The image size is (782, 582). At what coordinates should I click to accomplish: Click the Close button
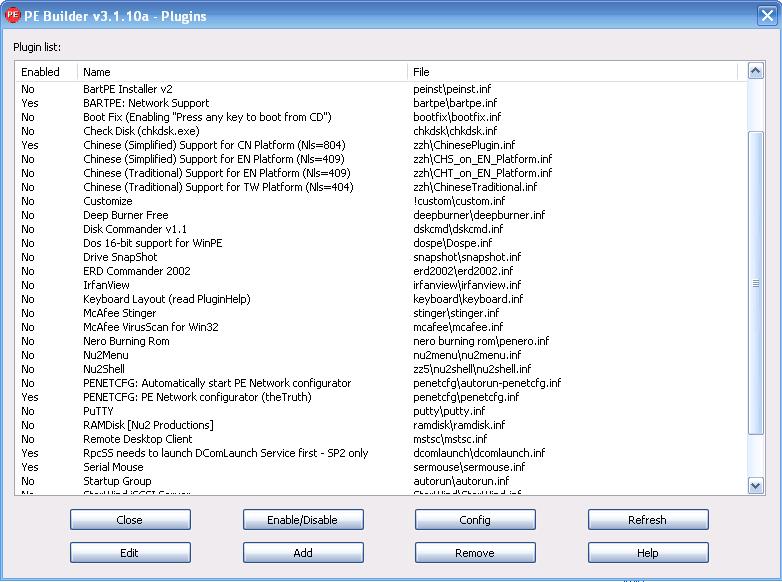pyautogui.click(x=130, y=520)
